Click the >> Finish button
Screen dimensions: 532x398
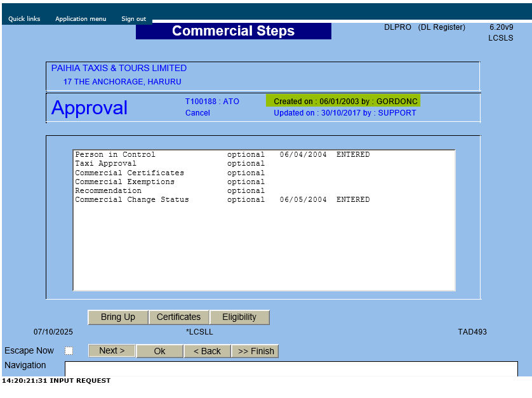click(255, 352)
